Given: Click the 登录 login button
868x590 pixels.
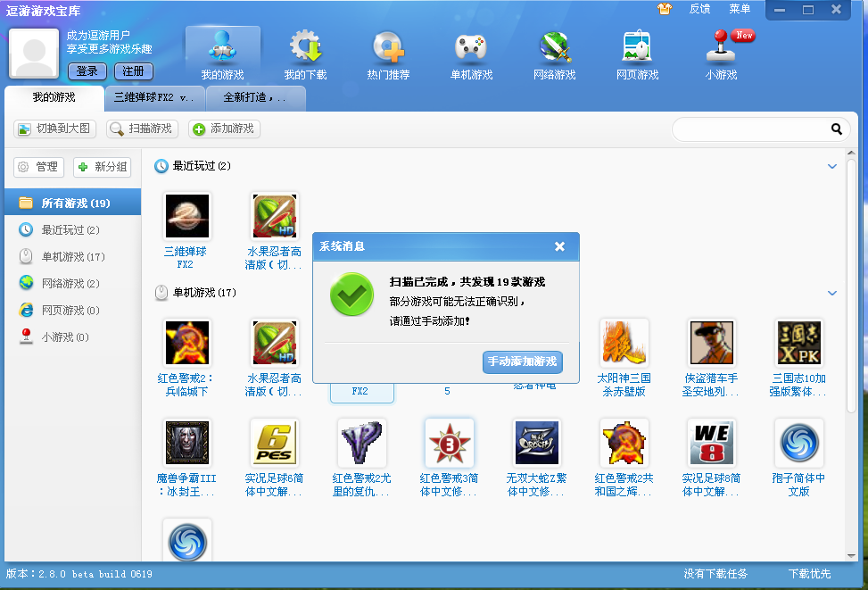Looking at the screenshot, I should tap(87, 71).
